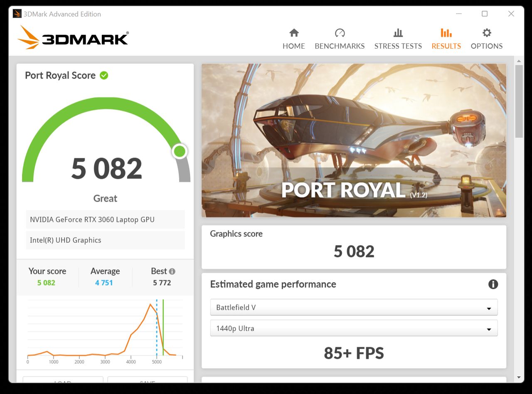Open the 1440p Ultra resolution dropdown

point(354,328)
